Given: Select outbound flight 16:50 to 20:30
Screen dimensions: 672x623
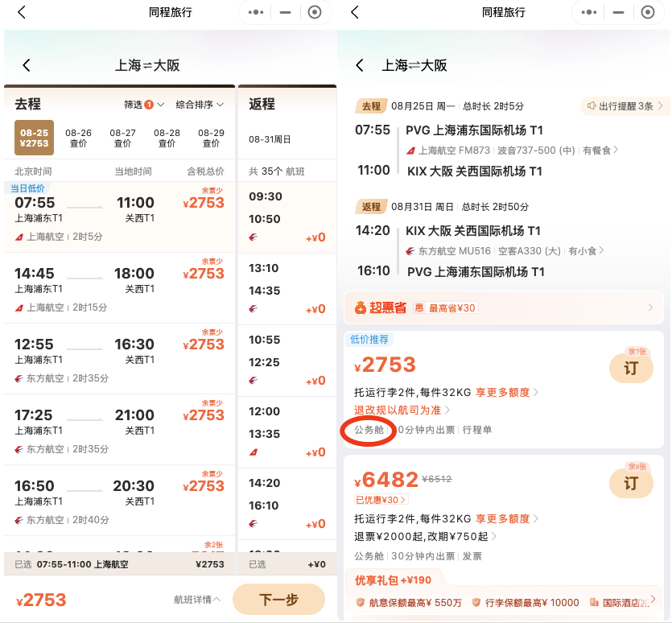Looking at the screenshot, I should pos(120,501).
